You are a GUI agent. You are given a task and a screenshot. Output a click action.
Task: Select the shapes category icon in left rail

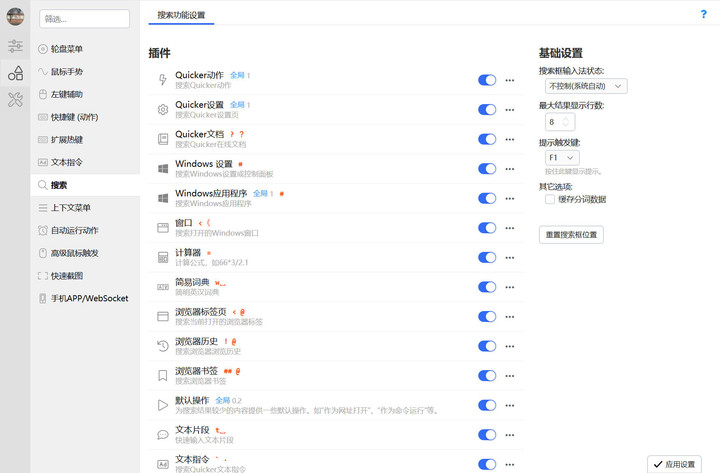tap(15, 73)
